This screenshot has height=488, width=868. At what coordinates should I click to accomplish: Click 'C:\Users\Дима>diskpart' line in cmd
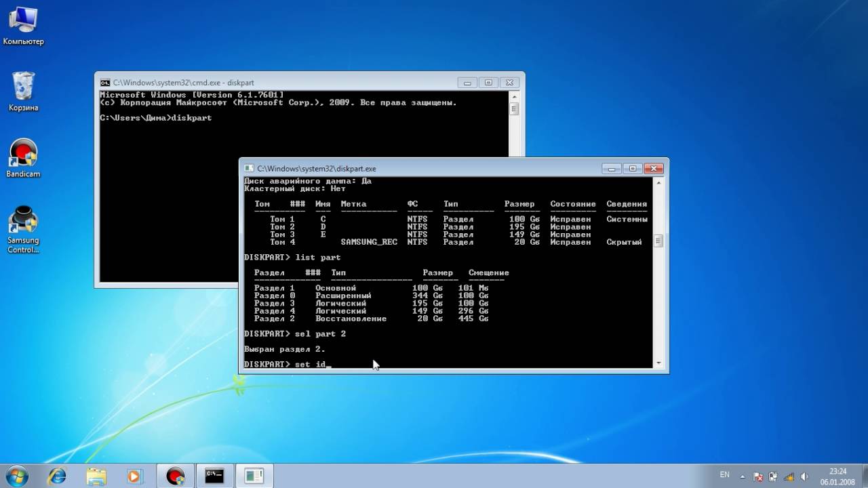point(156,118)
